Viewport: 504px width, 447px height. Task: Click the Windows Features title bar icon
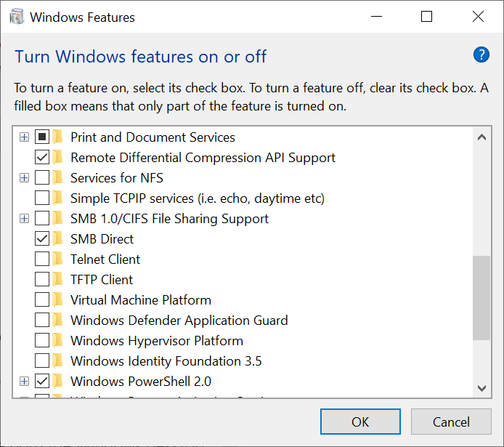(x=17, y=17)
